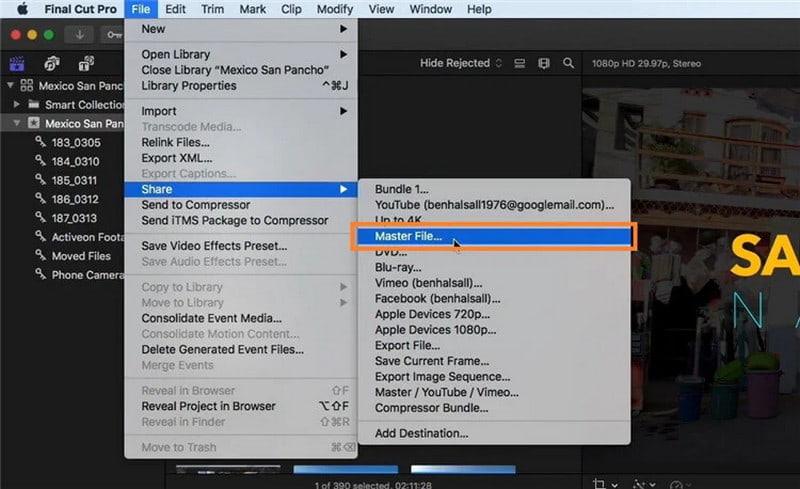Click the import media arrow icon
The height and width of the screenshot is (489, 800).
pyautogui.click(x=80, y=35)
